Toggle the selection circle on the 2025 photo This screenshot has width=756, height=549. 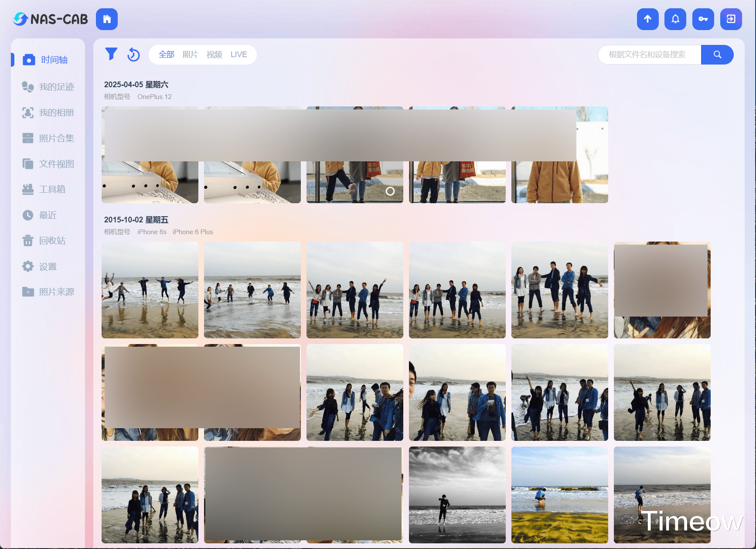(x=390, y=191)
